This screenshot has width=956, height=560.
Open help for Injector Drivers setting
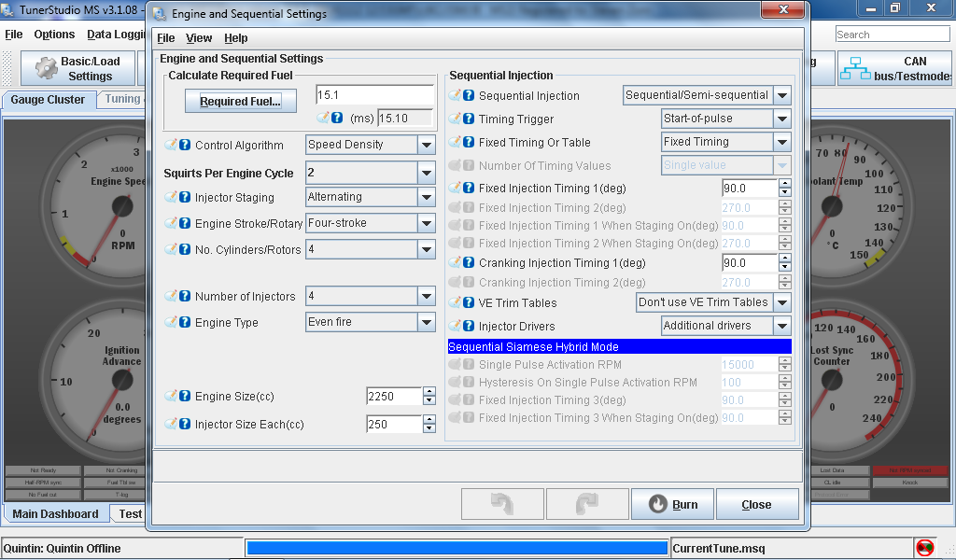(x=469, y=326)
